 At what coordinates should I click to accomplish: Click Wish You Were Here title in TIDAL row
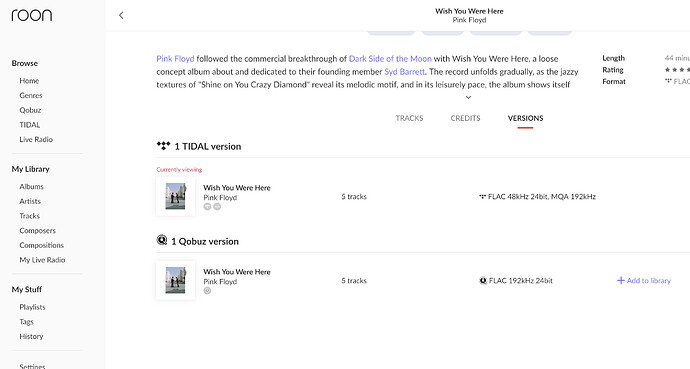(237, 188)
